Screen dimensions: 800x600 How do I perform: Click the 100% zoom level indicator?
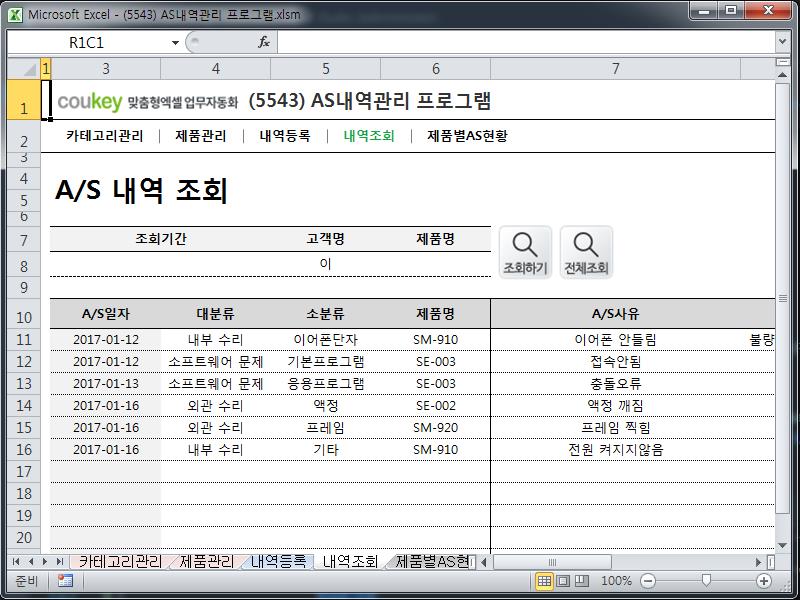[x=616, y=581]
